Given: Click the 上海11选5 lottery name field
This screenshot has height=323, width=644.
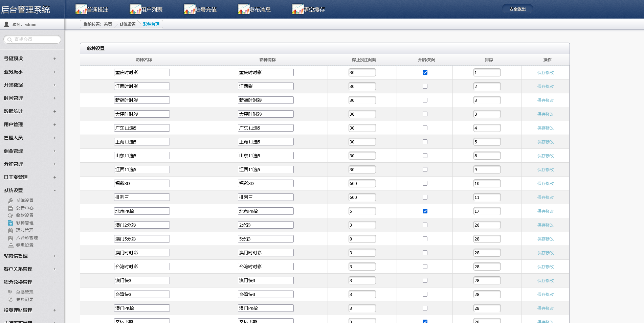Looking at the screenshot, I should [142, 142].
